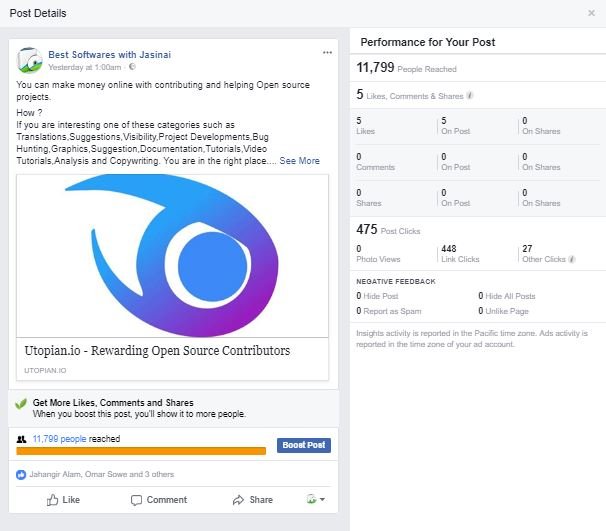The height and width of the screenshot is (531, 606).
Task: Click the 475 Post Clicks stat
Action: pyautogui.click(x=388, y=230)
